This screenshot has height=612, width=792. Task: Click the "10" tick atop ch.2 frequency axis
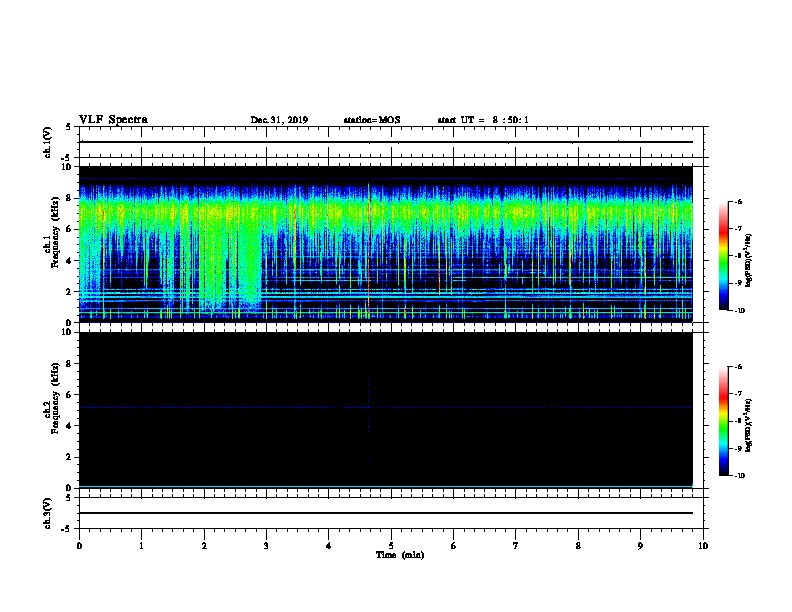click(x=67, y=332)
